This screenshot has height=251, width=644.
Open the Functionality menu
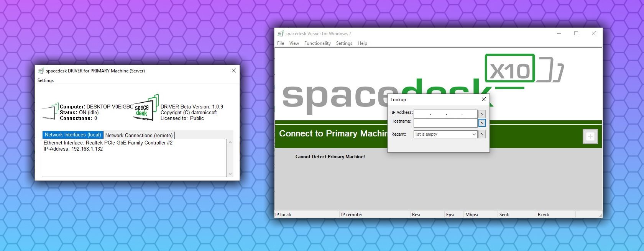[x=317, y=43]
